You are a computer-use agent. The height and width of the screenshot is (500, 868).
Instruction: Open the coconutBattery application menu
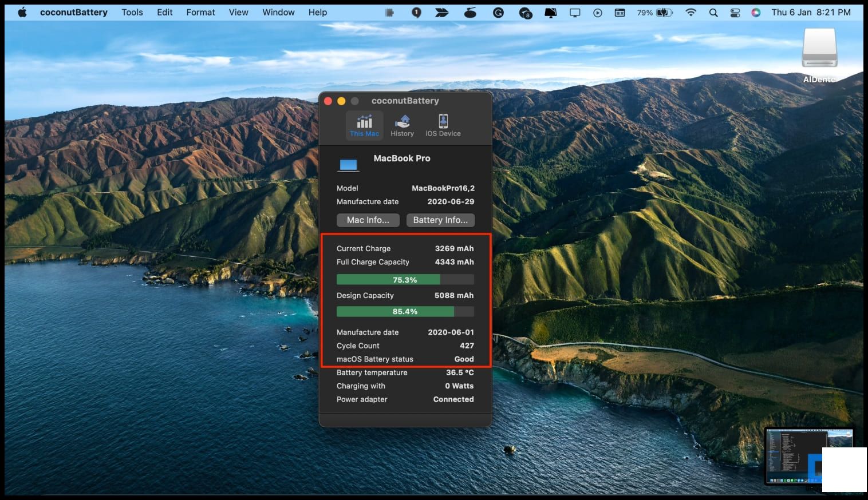(74, 12)
